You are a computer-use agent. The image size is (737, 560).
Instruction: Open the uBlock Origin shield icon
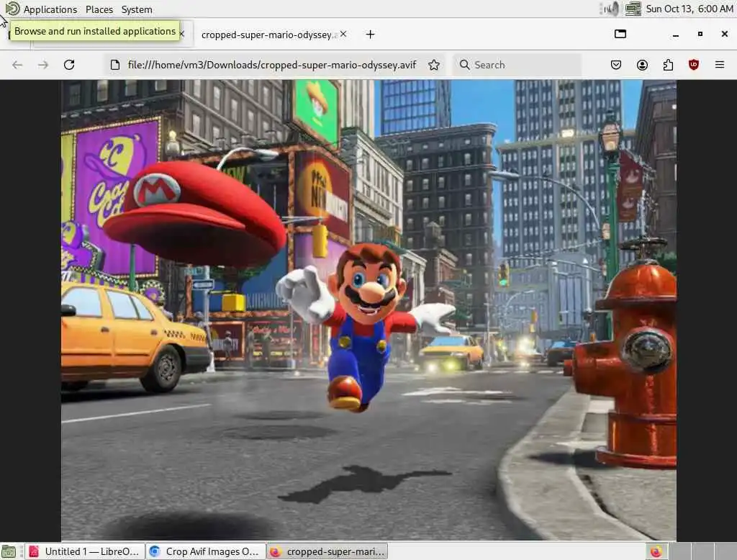[694, 65]
